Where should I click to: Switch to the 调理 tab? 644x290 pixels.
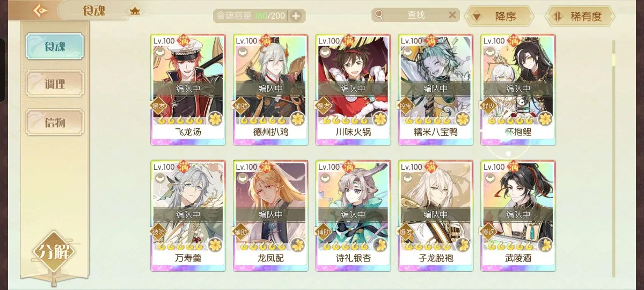[55, 84]
